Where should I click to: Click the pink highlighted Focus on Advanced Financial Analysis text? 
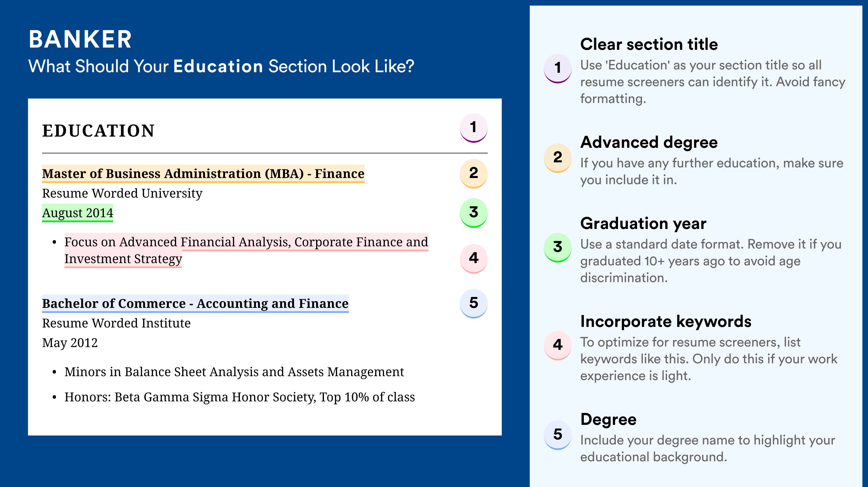coord(246,250)
